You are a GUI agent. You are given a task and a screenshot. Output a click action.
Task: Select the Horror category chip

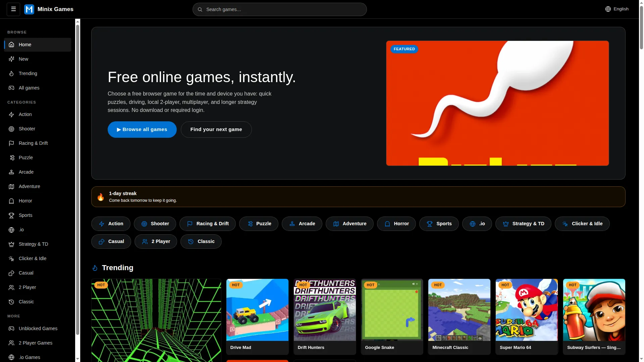396,224
